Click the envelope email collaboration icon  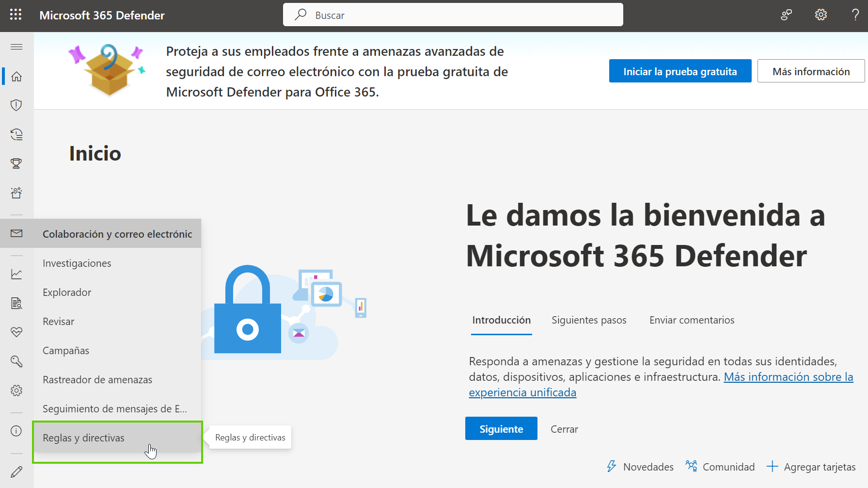click(x=16, y=233)
